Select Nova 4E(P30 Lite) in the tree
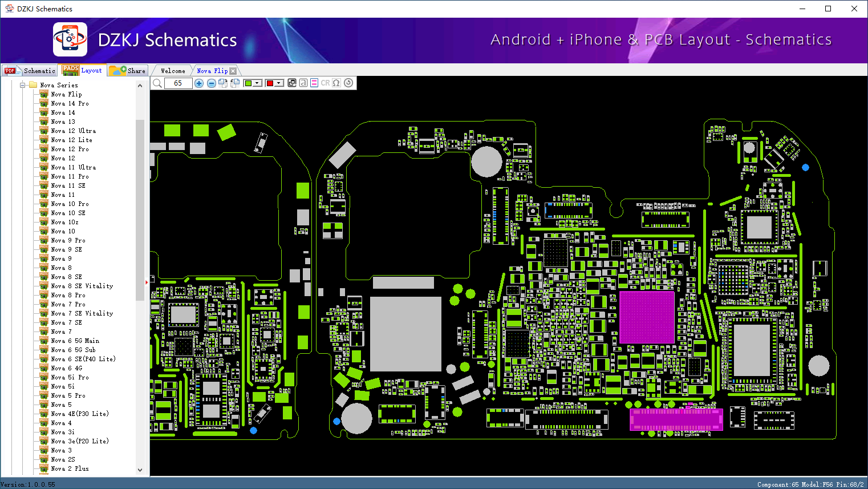 (x=80, y=414)
